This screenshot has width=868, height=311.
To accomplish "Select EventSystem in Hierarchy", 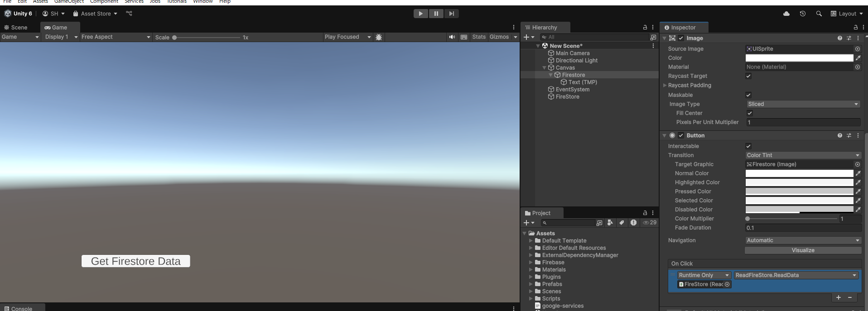I will 572,90.
